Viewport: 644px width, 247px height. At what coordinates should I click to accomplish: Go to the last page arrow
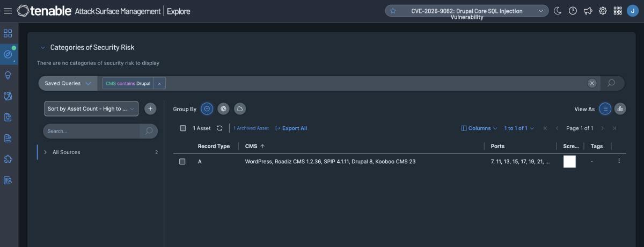[x=614, y=128]
